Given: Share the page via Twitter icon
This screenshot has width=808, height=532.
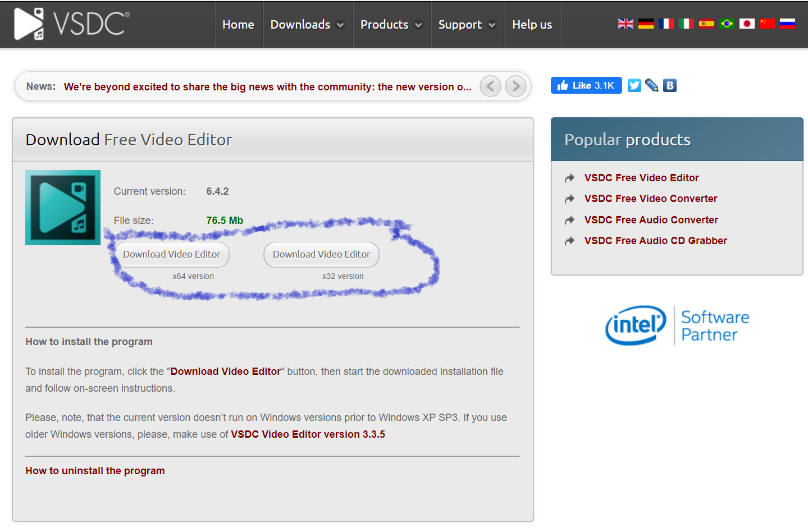Looking at the screenshot, I should coord(634,85).
